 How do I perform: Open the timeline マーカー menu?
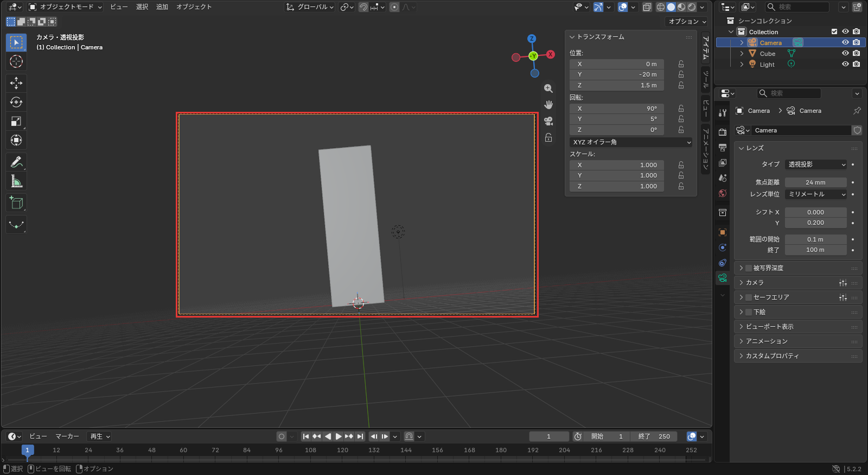point(67,436)
